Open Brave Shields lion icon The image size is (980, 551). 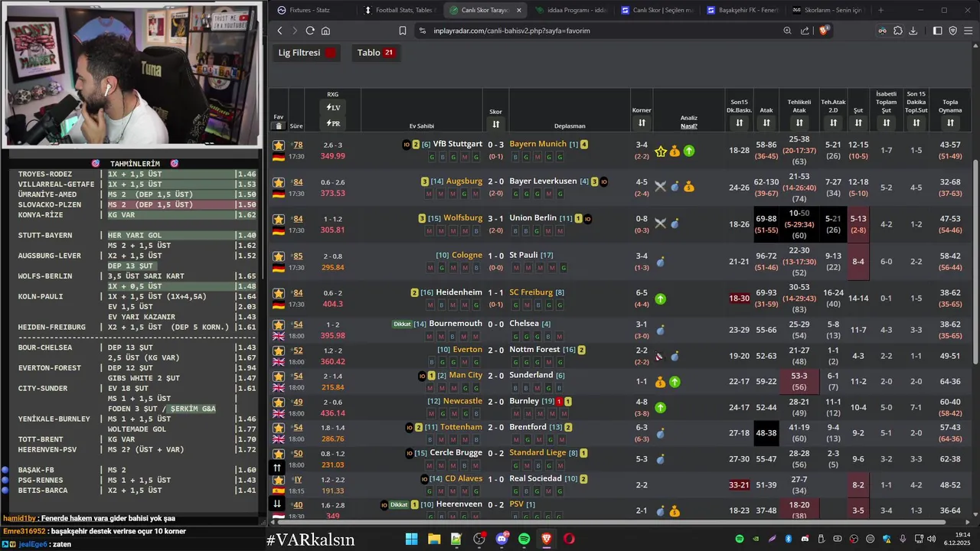point(824,31)
